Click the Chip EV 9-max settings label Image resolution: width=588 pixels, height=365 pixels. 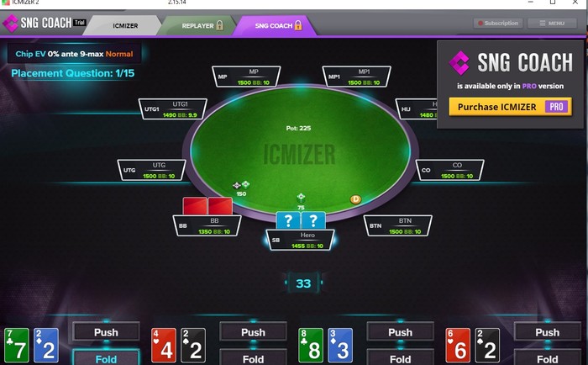pos(74,54)
